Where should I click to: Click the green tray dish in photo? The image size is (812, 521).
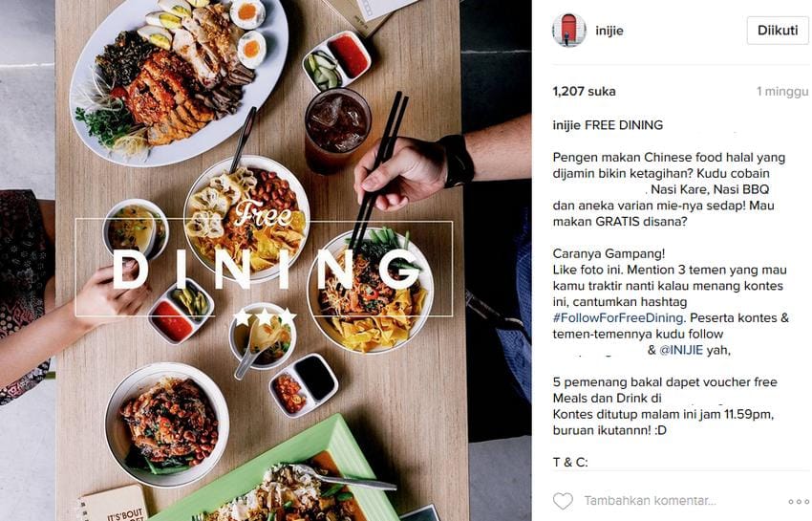pyautogui.click(x=280, y=474)
